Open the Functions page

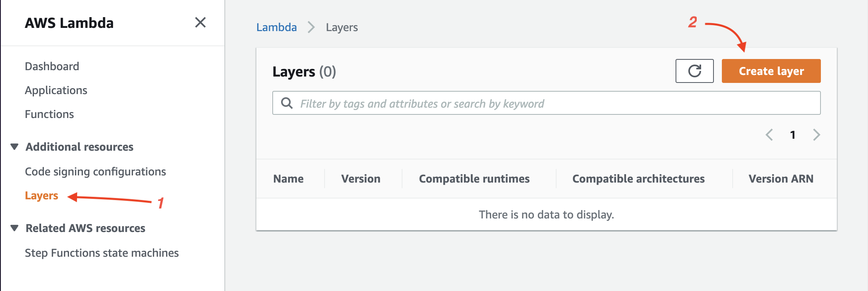click(49, 114)
